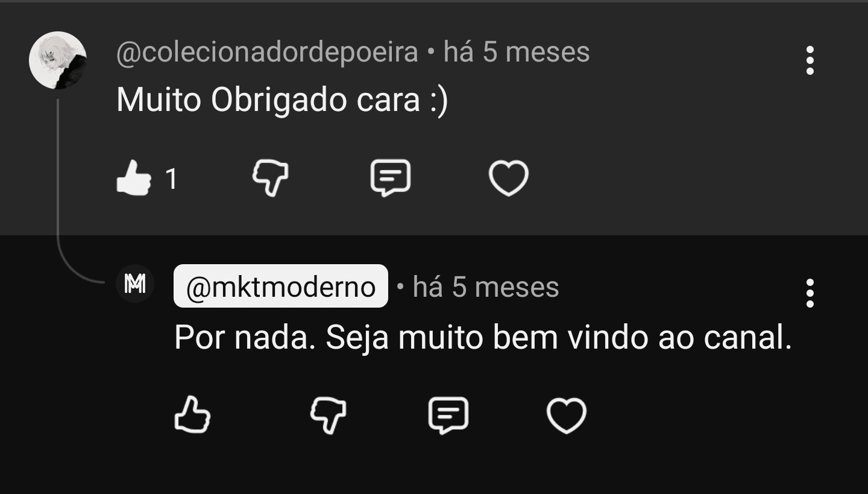Image resolution: width=868 pixels, height=494 pixels.
Task: Like the comment by @colecionadordepoeira
Action: point(134,179)
